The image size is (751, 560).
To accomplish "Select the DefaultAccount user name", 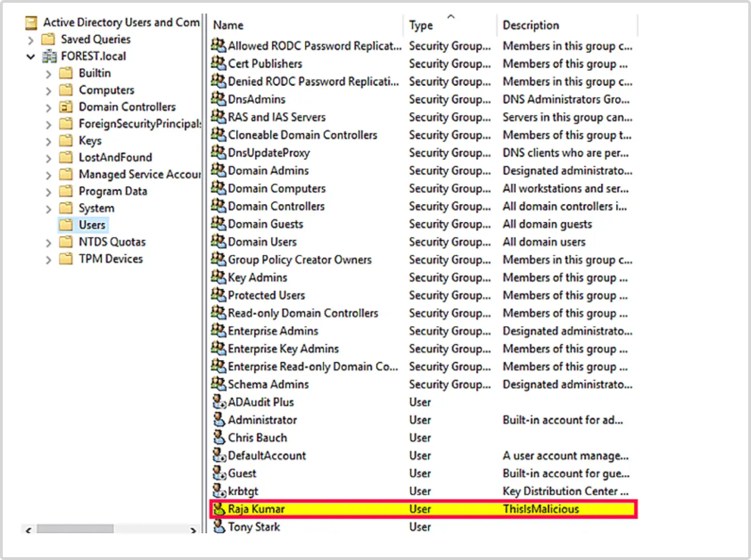I will [267, 455].
